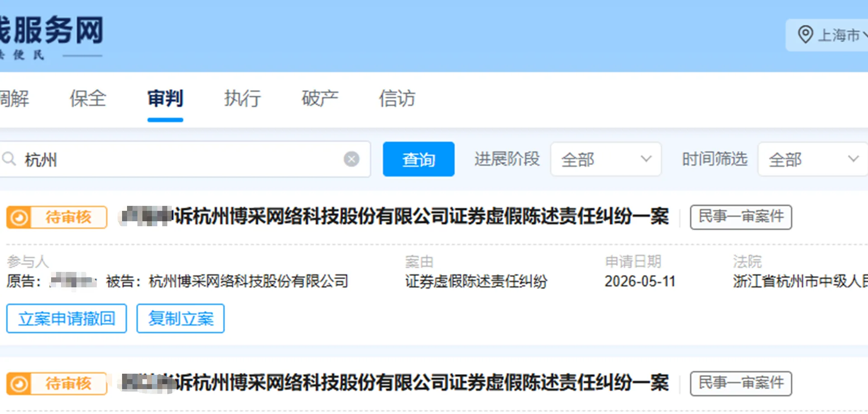The width and height of the screenshot is (868, 414).
Task: Click the 法院 column label
Action: [747, 262]
